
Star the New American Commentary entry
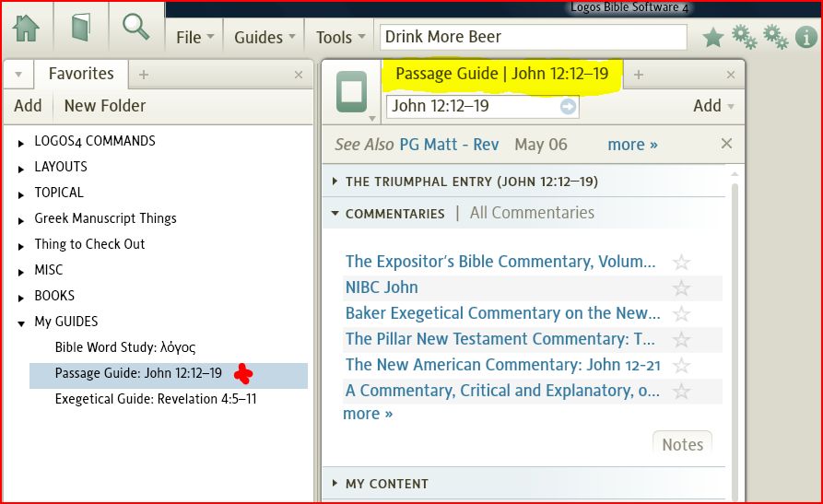click(681, 365)
